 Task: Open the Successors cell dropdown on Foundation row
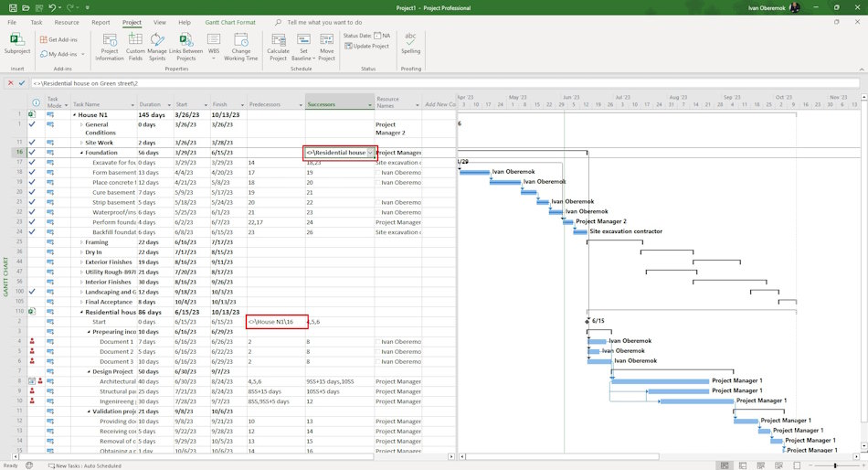click(370, 153)
